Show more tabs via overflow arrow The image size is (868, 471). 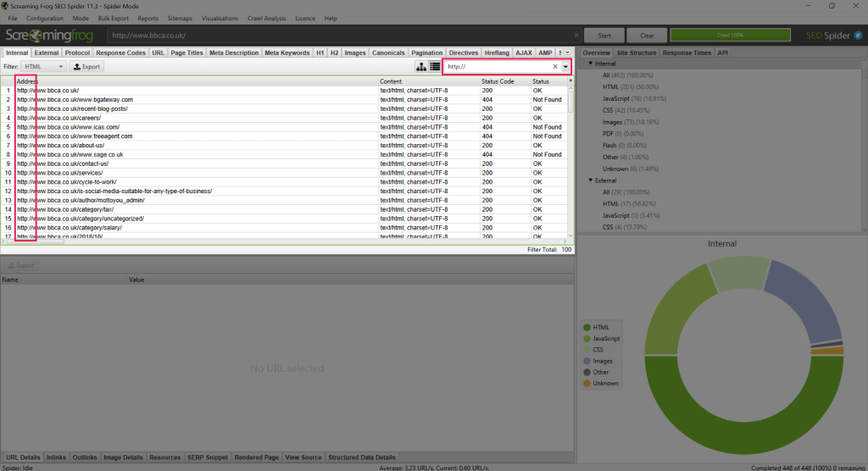[567, 53]
